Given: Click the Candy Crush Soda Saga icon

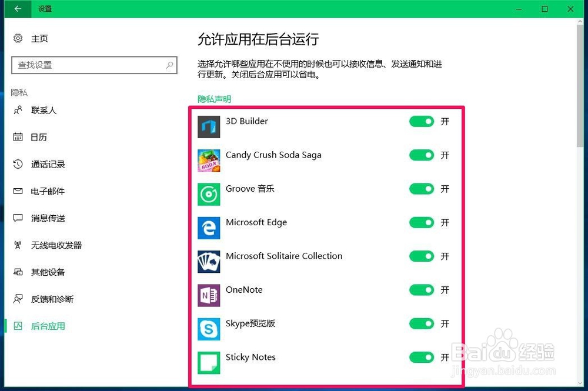Looking at the screenshot, I should [209, 161].
